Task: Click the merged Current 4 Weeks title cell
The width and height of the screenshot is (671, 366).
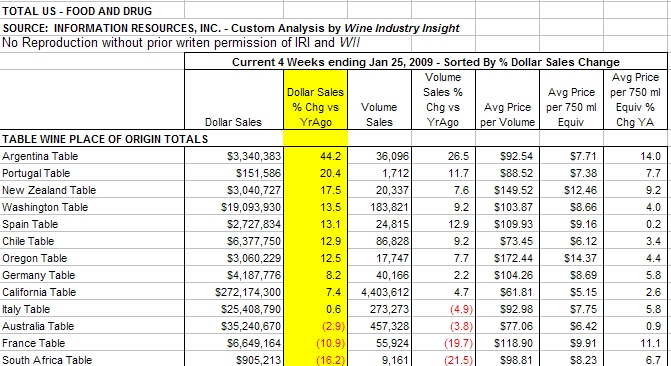Action: pyautogui.click(x=426, y=62)
